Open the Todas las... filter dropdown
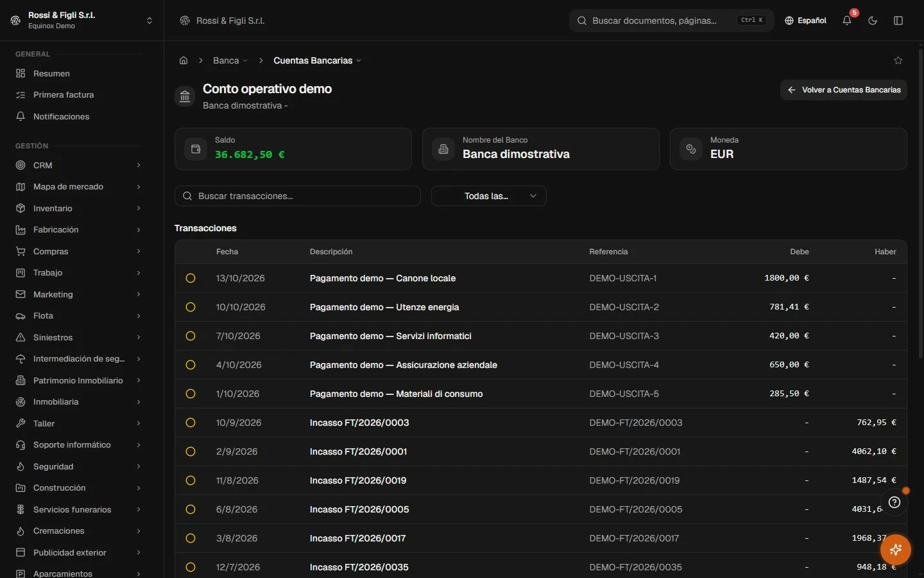The height and width of the screenshot is (578, 924). (489, 196)
